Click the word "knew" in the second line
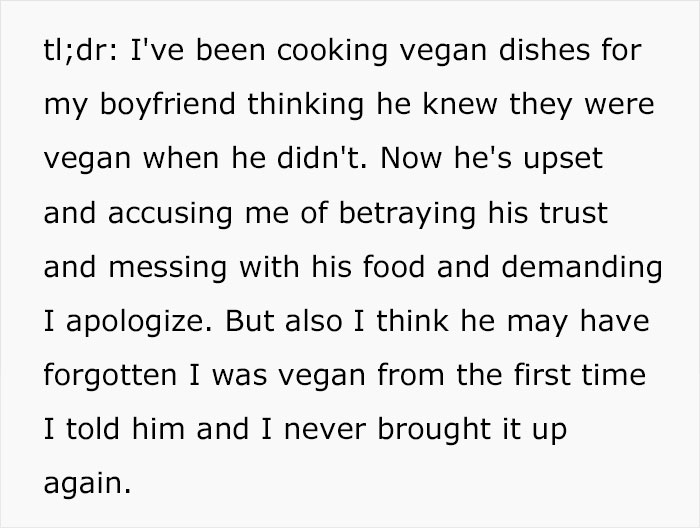 click(x=460, y=104)
